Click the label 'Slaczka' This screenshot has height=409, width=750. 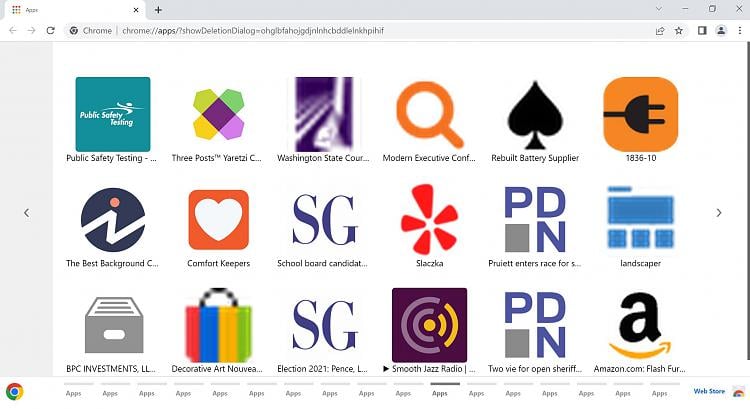pos(430,264)
